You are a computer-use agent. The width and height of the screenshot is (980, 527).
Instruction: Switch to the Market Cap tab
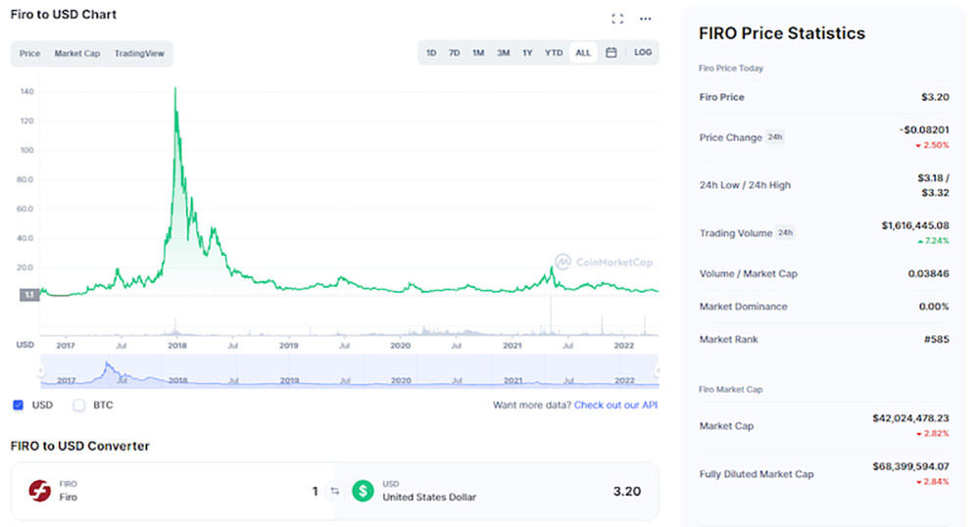(76, 54)
